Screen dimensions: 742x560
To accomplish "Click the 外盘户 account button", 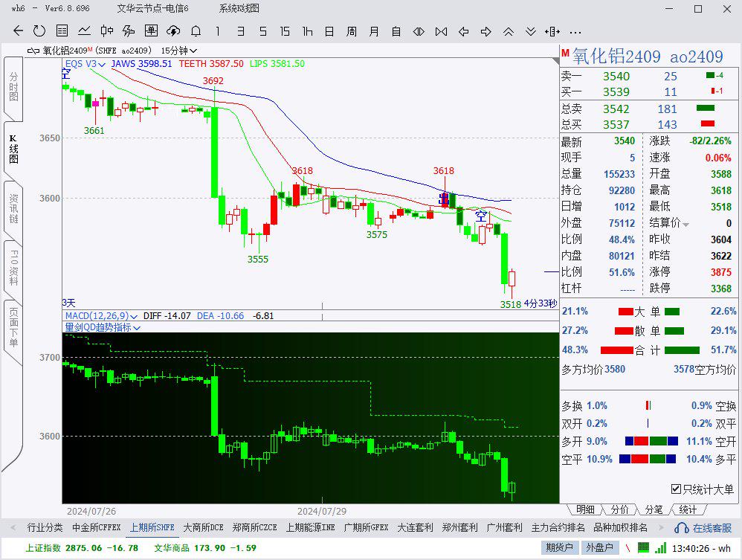I will (x=599, y=548).
